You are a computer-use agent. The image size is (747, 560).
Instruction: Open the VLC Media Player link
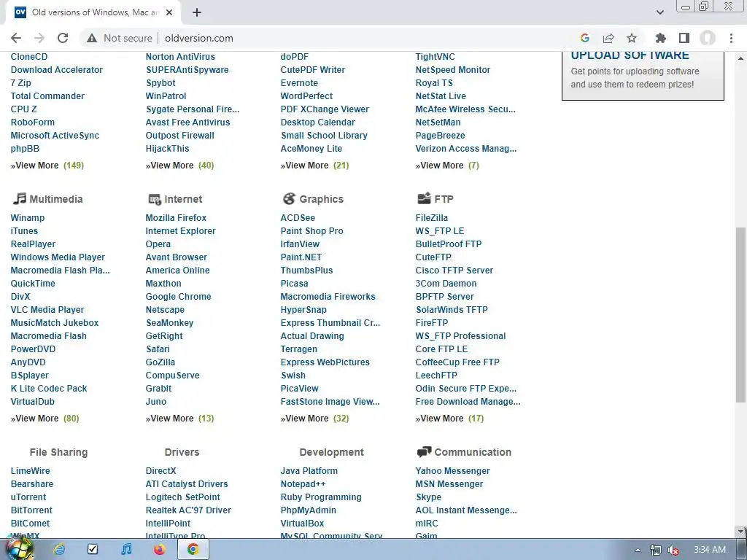(x=47, y=309)
